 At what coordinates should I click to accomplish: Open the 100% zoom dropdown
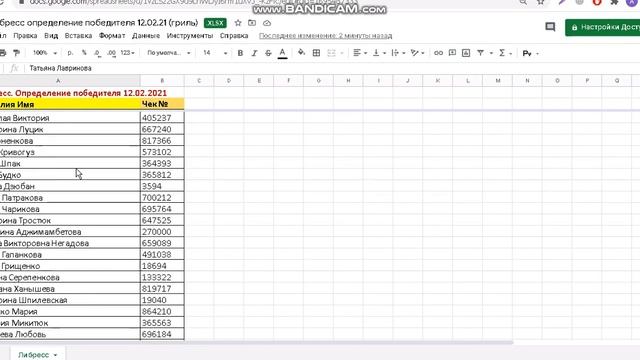coord(45,53)
